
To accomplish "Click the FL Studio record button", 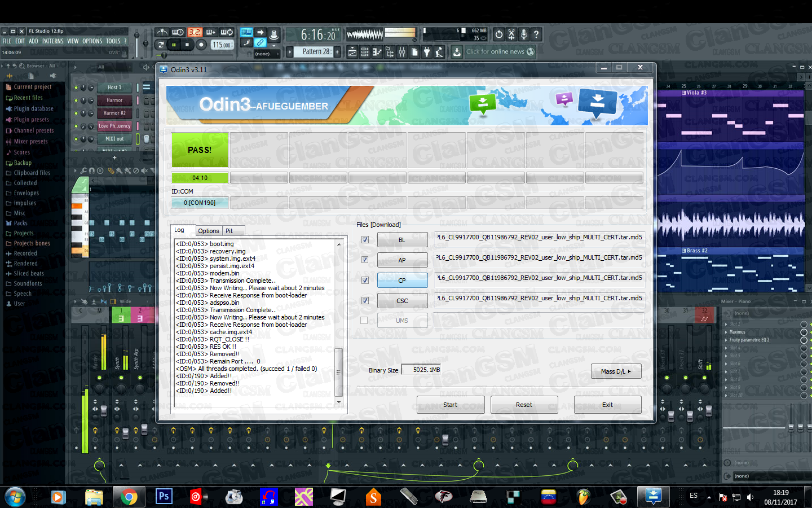I will point(201,45).
